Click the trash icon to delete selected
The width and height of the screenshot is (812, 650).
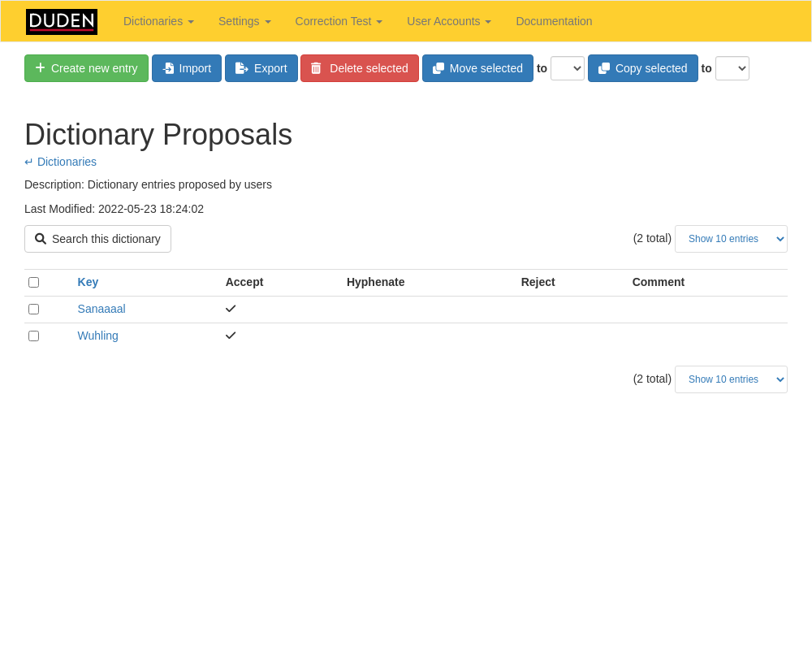point(316,68)
